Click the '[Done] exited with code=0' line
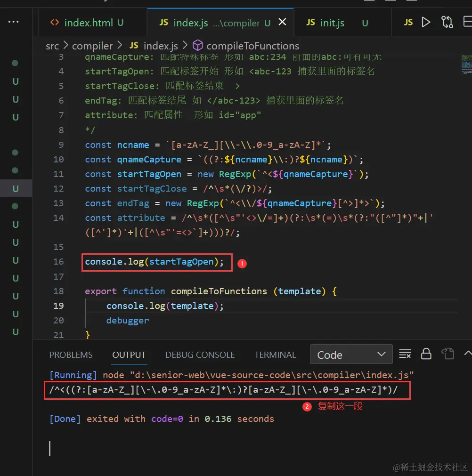 (x=162, y=419)
